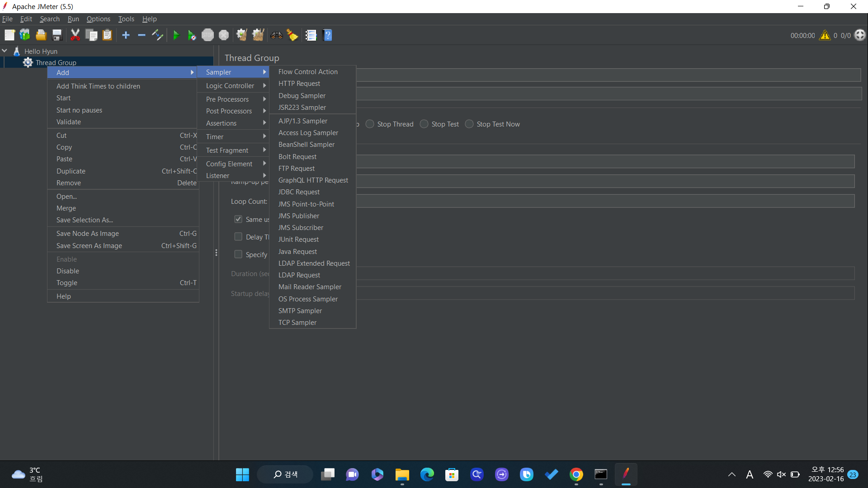Viewport: 868px width, 488px height.
Task: Click the Loop Count input field
Action: 605,201
